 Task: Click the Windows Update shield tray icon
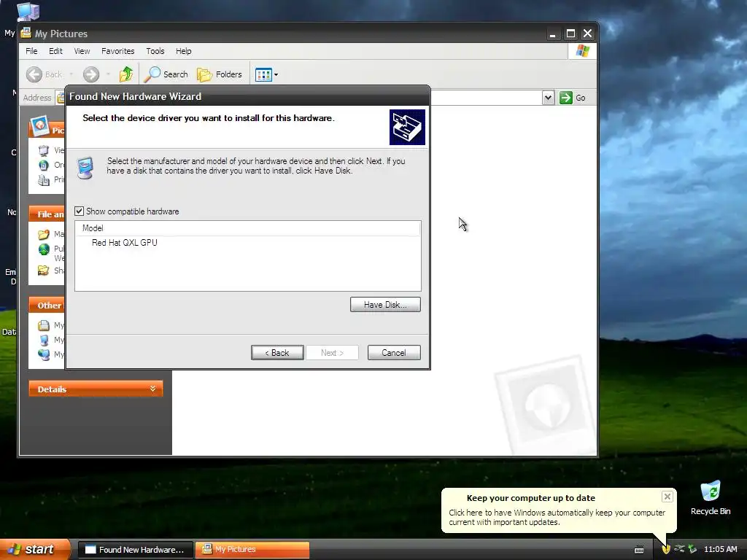click(x=665, y=549)
